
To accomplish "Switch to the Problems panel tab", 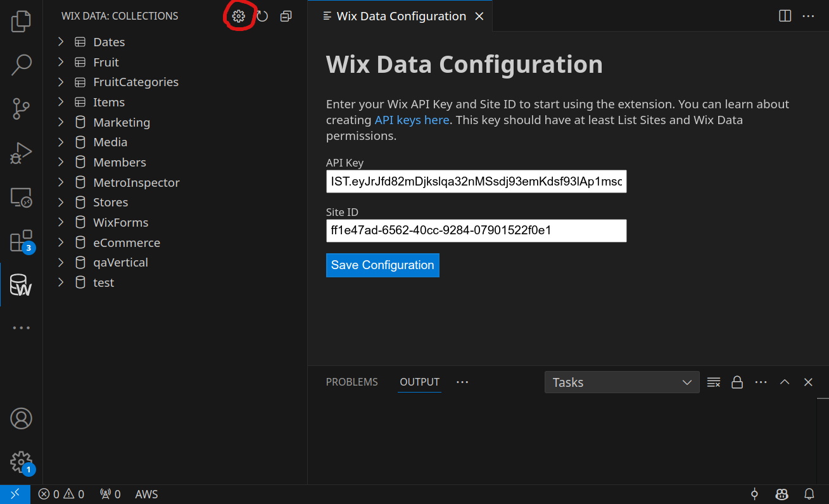I will (351, 382).
